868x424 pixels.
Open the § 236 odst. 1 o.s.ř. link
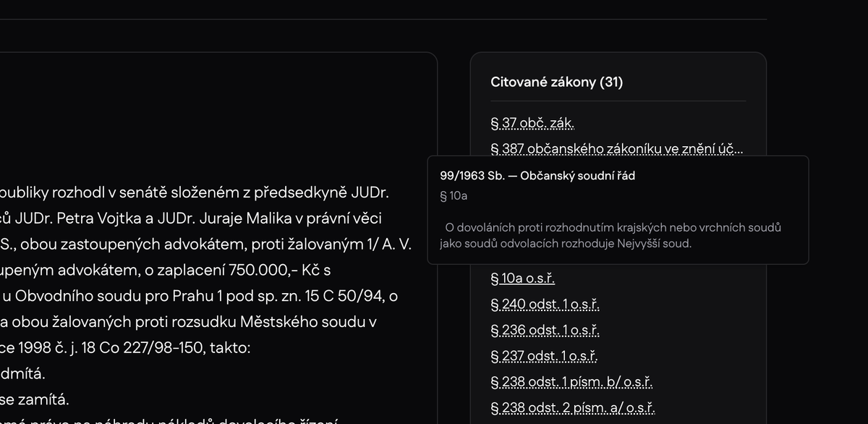[x=544, y=330]
